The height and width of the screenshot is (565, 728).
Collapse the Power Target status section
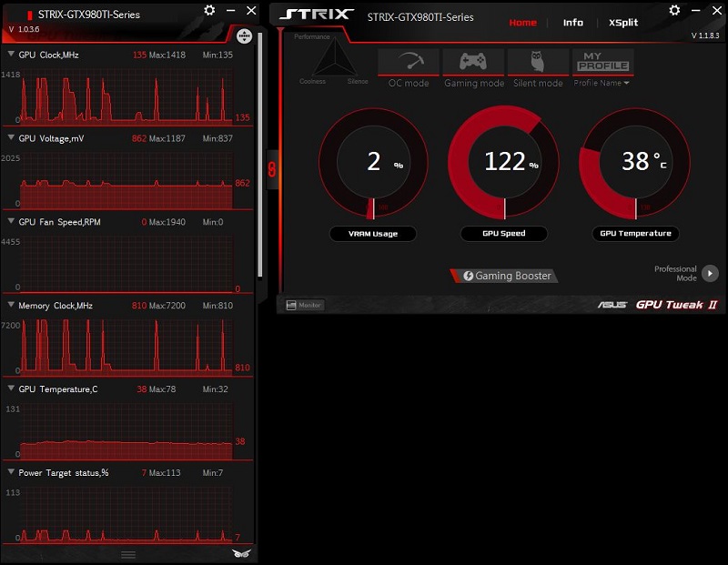pos(11,473)
